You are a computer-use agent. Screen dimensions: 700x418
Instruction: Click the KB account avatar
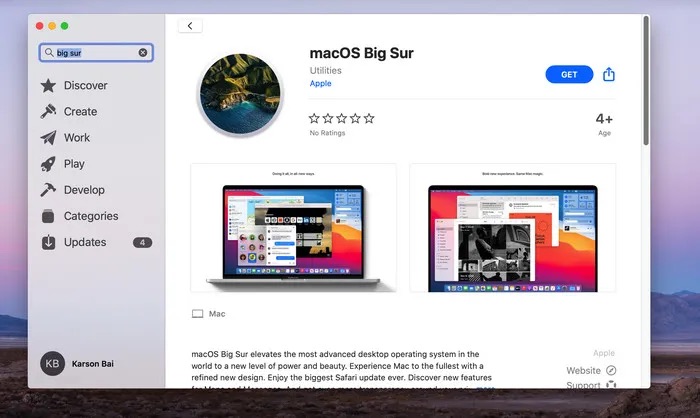pos(52,364)
